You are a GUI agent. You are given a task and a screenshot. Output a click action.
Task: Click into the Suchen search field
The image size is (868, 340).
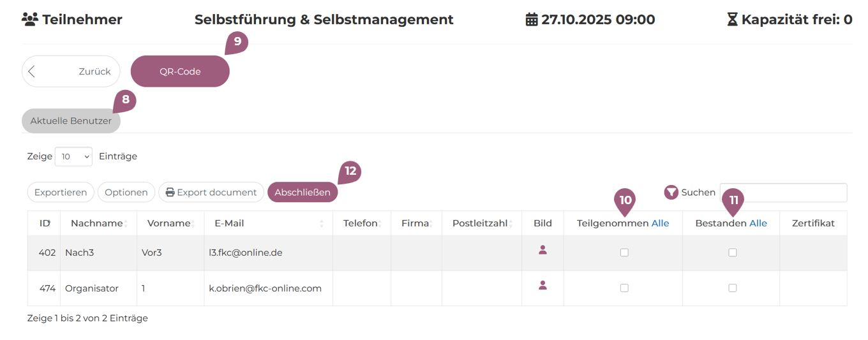point(783,192)
